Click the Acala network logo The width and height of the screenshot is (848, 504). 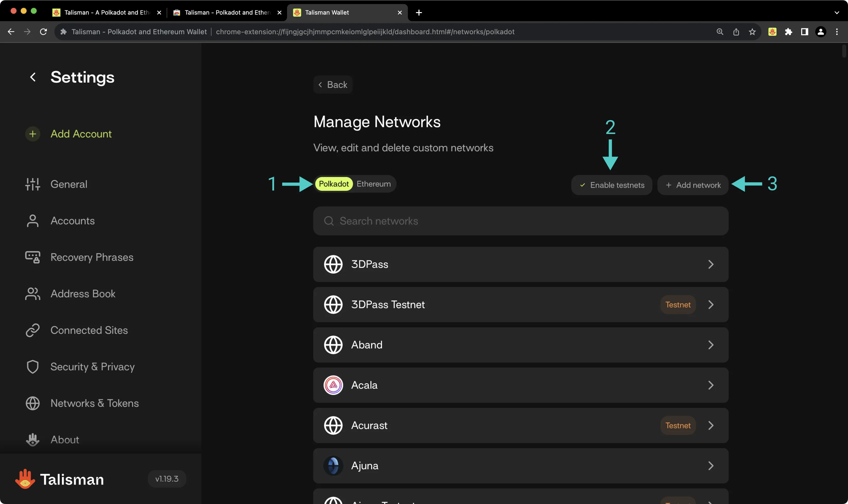pyautogui.click(x=333, y=385)
